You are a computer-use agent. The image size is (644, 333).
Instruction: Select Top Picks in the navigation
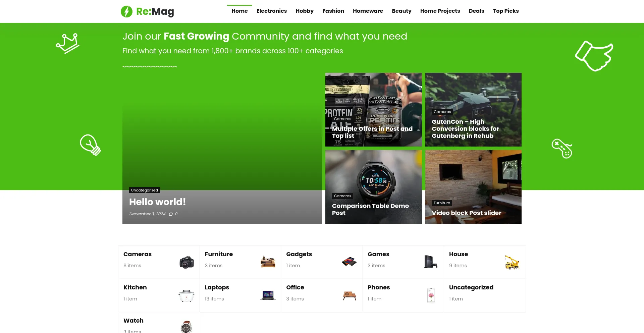(505, 11)
